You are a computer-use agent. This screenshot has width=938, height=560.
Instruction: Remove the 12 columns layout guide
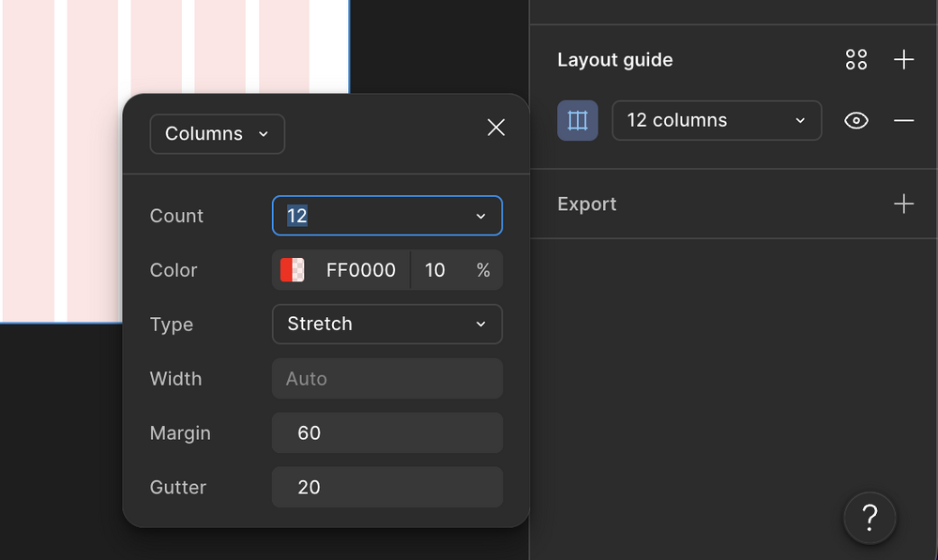pyautogui.click(x=903, y=121)
